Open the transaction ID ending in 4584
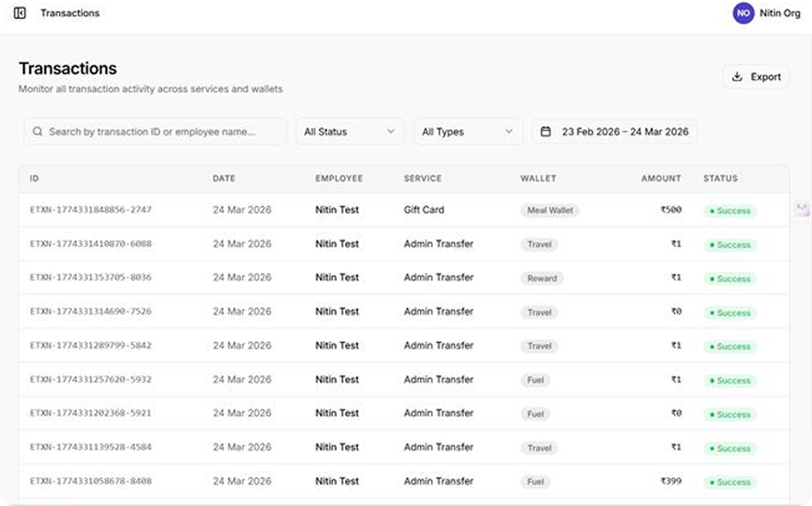Screen dimensions: 812x506 click(91, 447)
